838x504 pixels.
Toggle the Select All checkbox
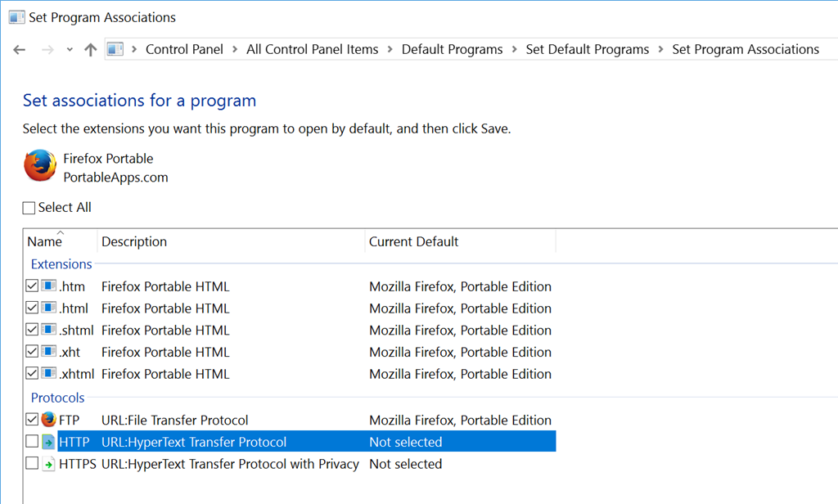(x=29, y=208)
